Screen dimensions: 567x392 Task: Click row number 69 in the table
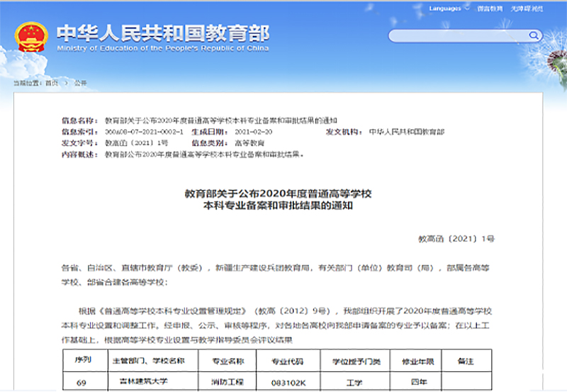click(x=82, y=383)
